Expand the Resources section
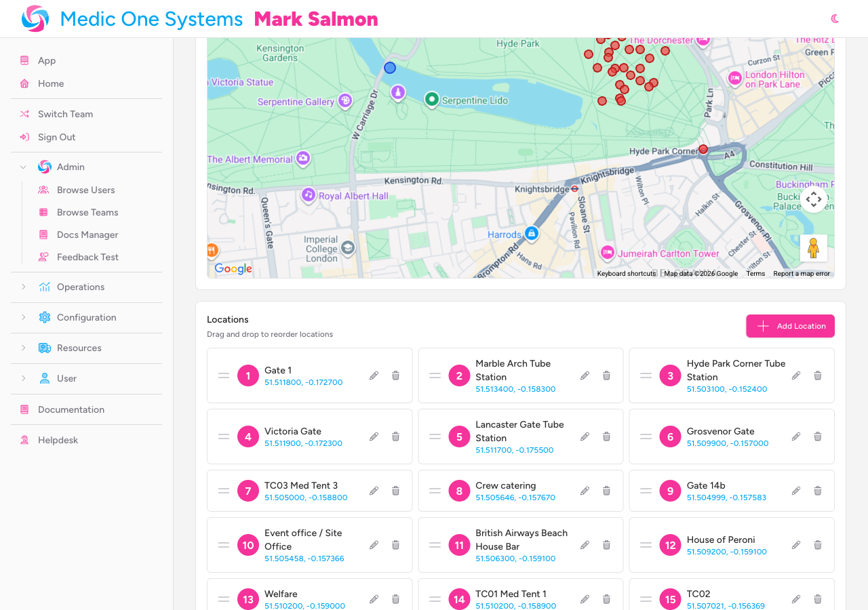The height and width of the screenshot is (610, 868). (x=22, y=348)
